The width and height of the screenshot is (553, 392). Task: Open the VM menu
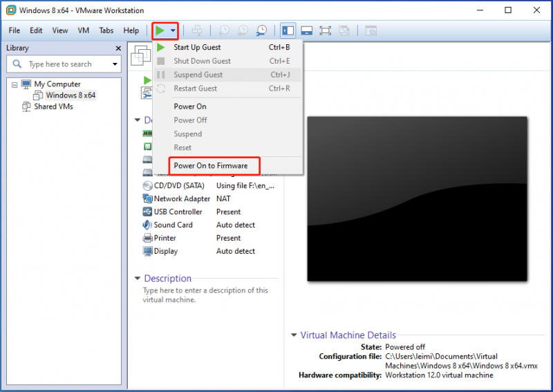(83, 30)
